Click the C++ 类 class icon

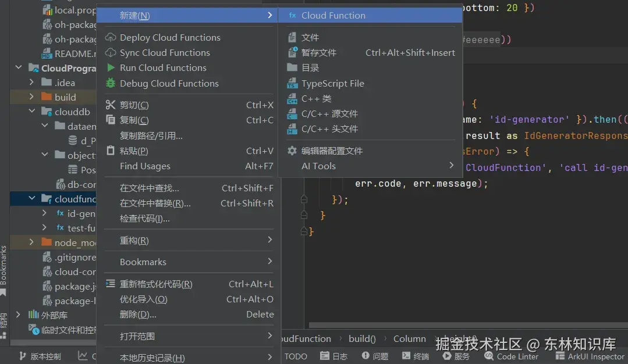[292, 98]
